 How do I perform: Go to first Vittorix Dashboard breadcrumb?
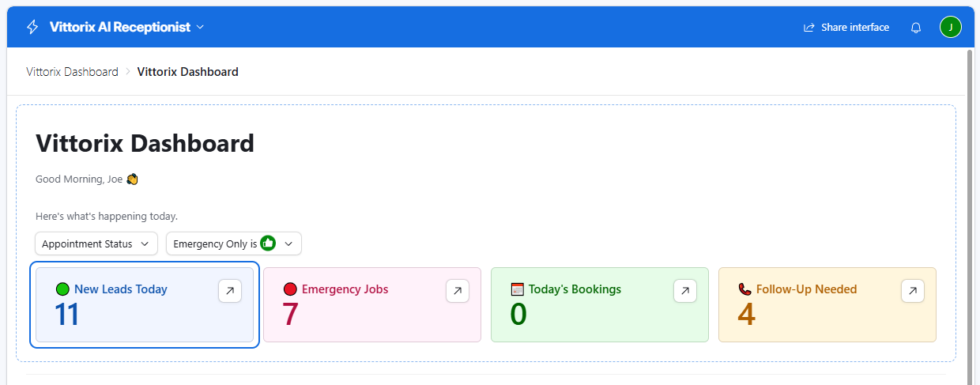tap(72, 72)
